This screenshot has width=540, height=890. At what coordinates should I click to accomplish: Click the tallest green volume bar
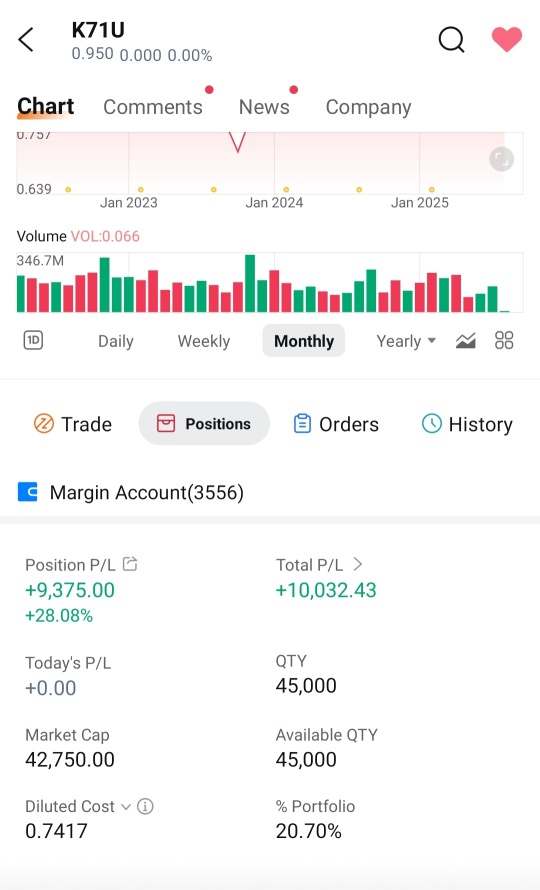coord(250,283)
